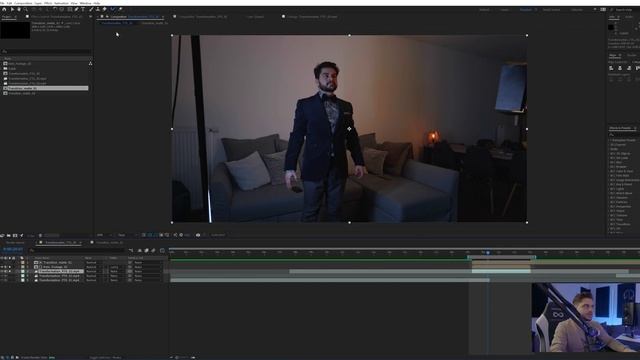Click the current time indicator playhead
The width and height of the screenshot is (640, 360).
click(x=488, y=253)
